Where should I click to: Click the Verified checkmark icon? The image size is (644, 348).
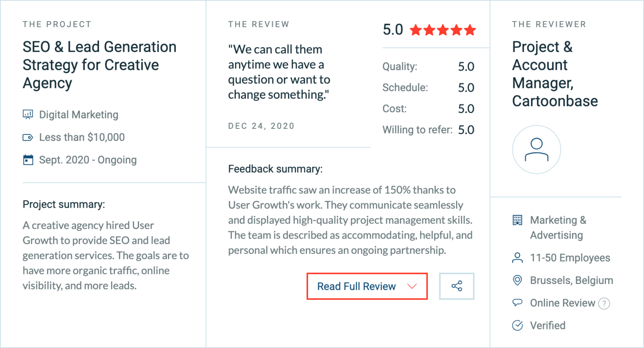[x=517, y=325]
